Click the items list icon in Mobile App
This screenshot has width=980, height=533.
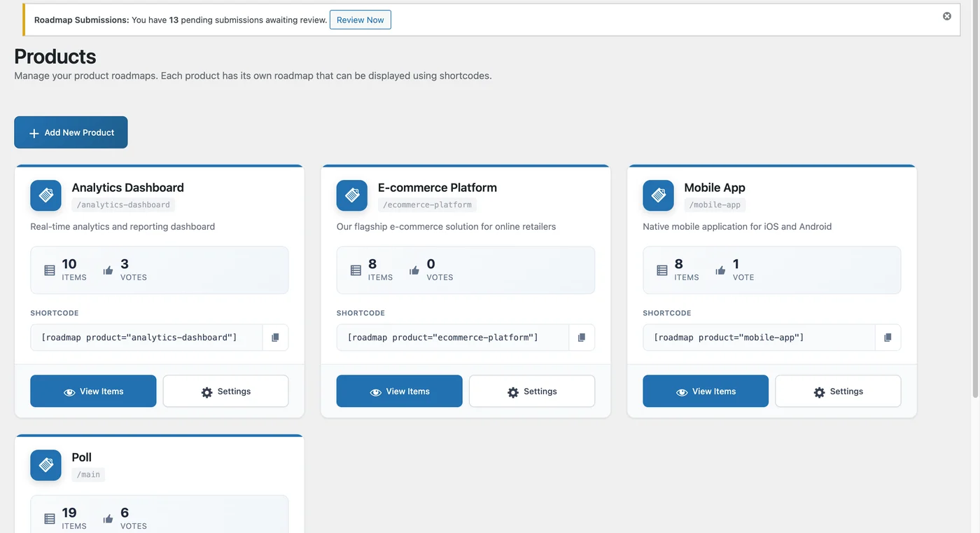pyautogui.click(x=662, y=270)
